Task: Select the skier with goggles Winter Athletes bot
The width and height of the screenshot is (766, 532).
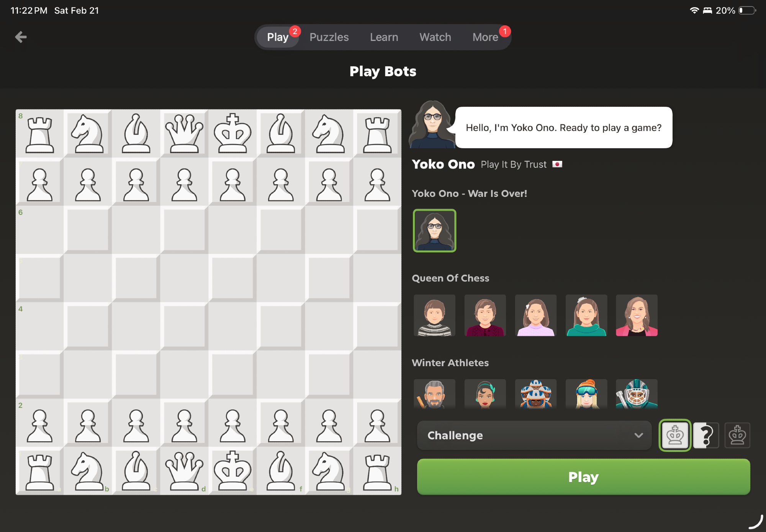Action: point(586,394)
